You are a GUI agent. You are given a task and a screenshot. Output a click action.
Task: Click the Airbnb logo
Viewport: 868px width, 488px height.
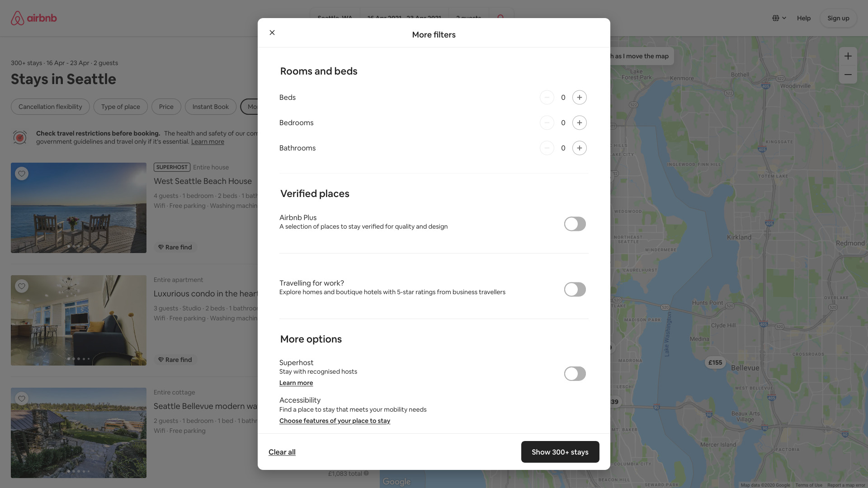(34, 18)
